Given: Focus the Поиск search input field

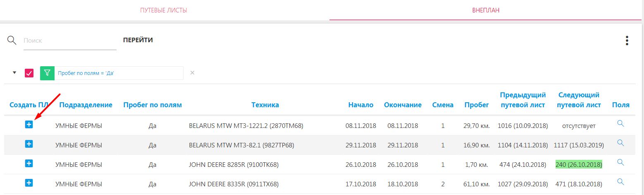Looking at the screenshot, I should [70, 41].
